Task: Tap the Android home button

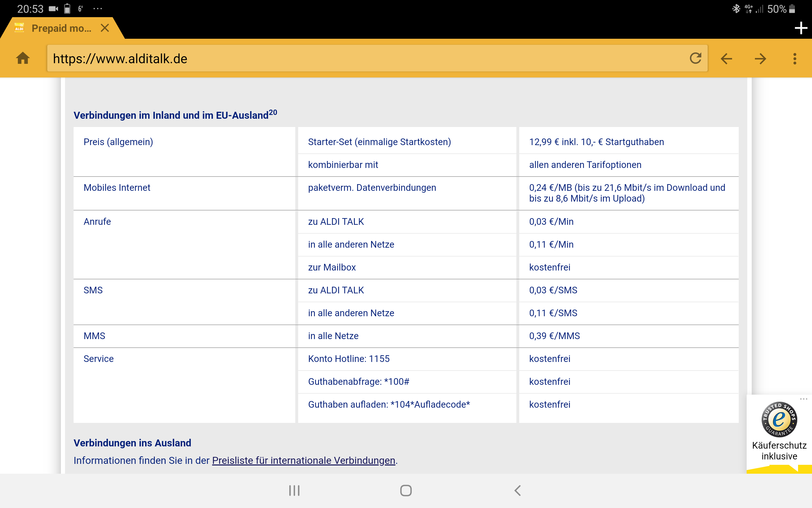Action: tap(406, 491)
